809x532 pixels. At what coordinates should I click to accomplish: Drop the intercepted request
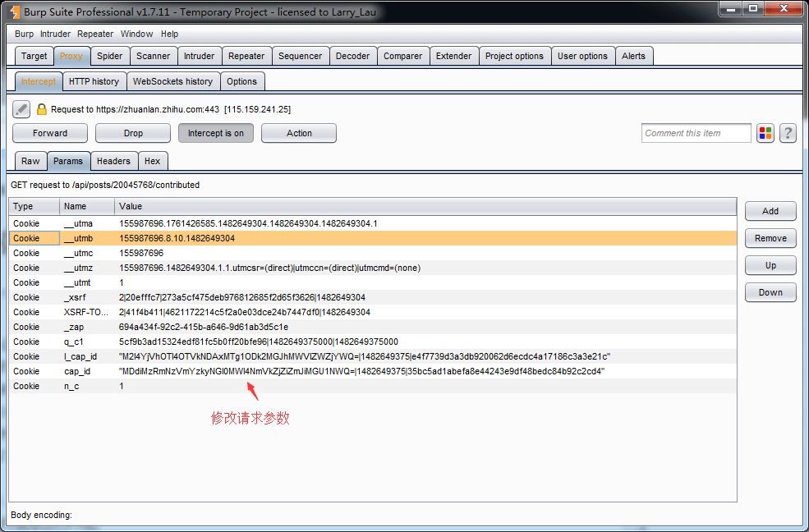click(133, 133)
